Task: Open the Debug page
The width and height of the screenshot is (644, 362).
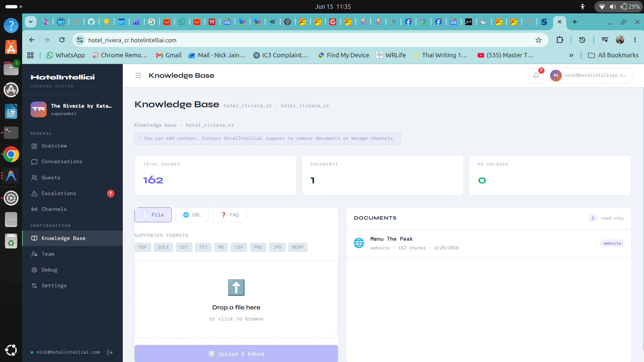Action: [x=72, y=270]
